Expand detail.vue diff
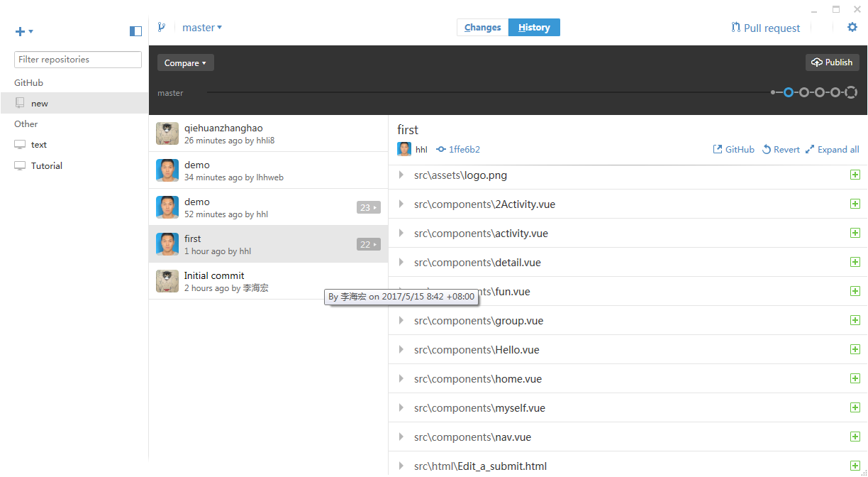Image resolution: width=868 pixels, height=477 pixels. pos(401,262)
